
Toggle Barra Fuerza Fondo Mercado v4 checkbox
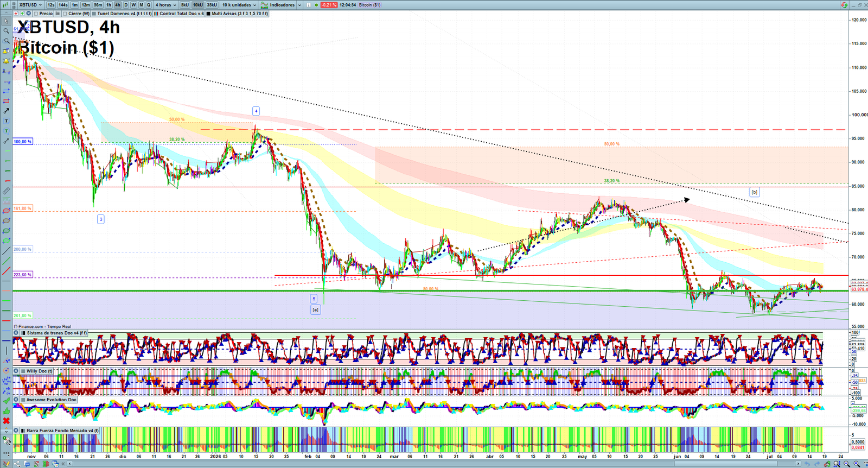(x=23, y=431)
